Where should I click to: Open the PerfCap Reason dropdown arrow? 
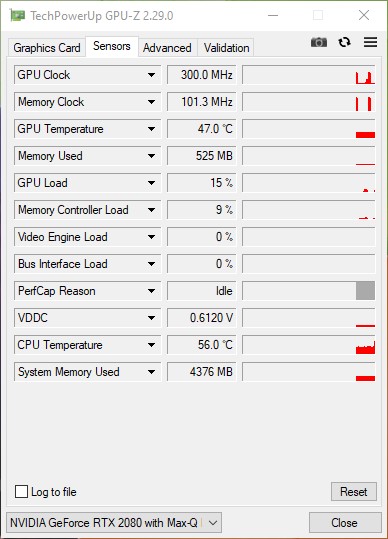pyautogui.click(x=151, y=291)
